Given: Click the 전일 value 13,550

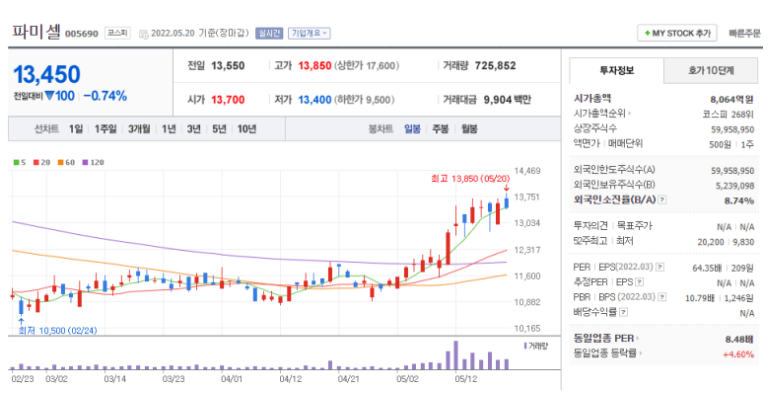Looking at the screenshot, I should pyautogui.click(x=228, y=66).
